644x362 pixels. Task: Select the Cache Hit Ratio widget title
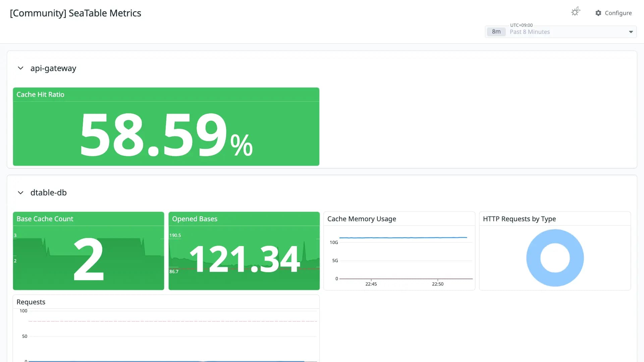click(x=40, y=95)
